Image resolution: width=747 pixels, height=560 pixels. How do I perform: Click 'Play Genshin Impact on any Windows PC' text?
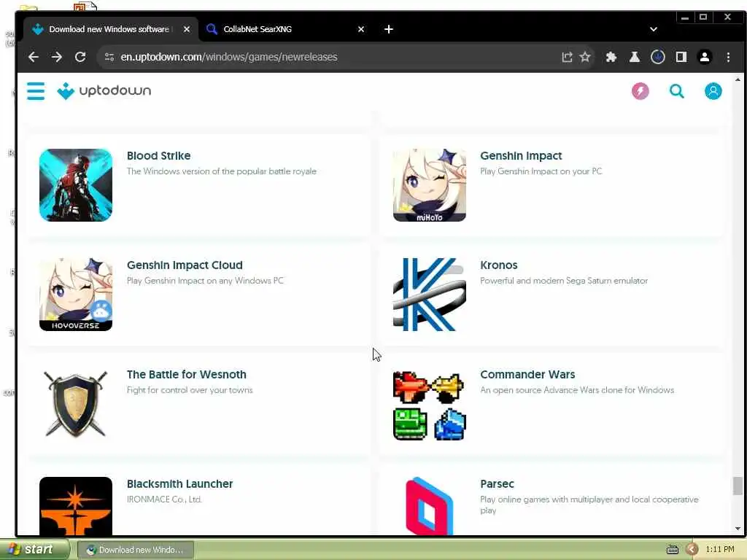pos(205,281)
